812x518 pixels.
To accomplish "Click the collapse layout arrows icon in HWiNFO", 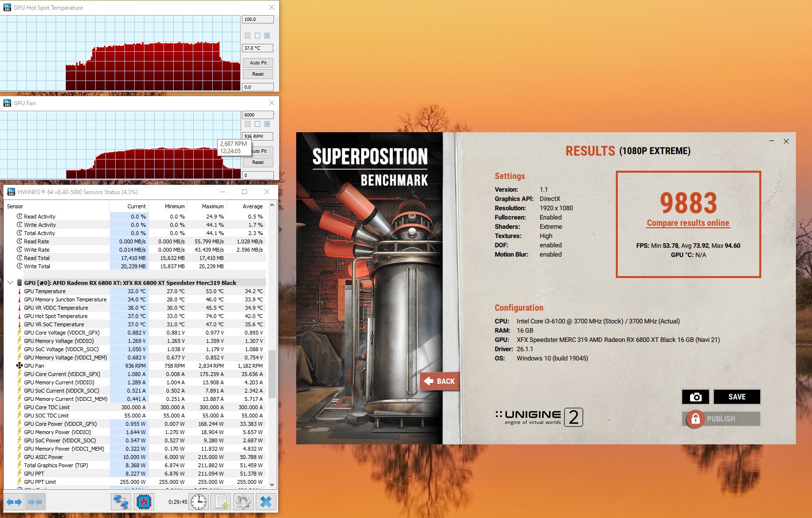I will tap(35, 501).
